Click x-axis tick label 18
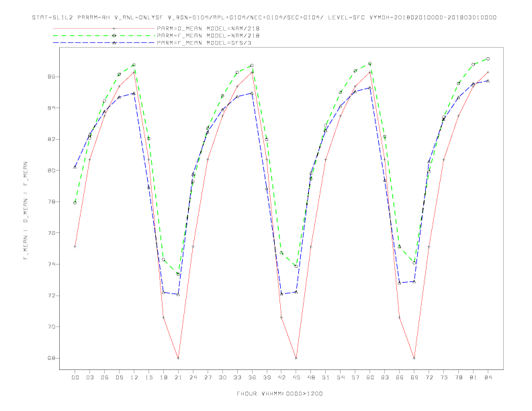The image size is (532, 411). coord(163,377)
